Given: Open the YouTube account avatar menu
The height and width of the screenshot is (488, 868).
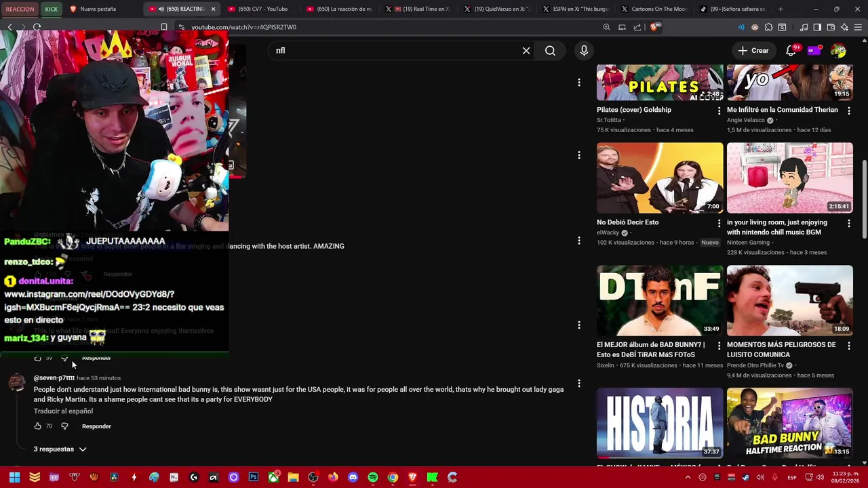Looking at the screenshot, I should (x=838, y=51).
